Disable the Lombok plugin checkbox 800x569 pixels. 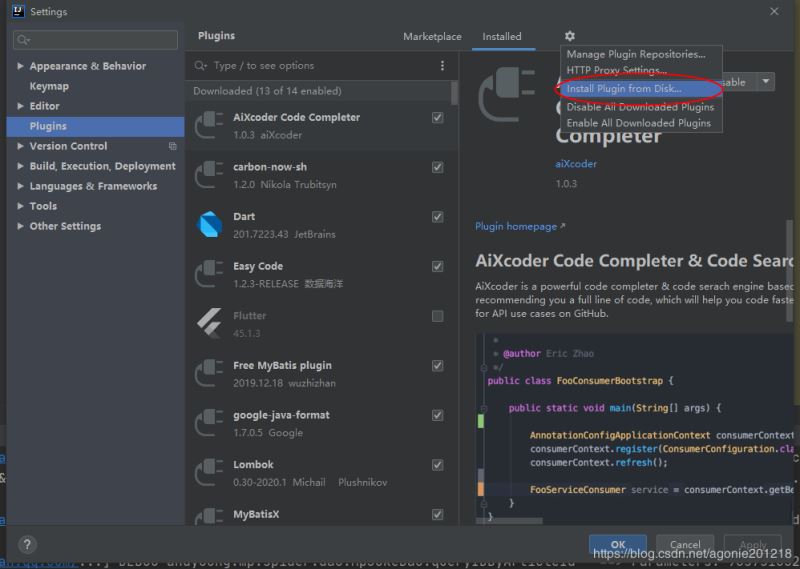click(x=437, y=465)
